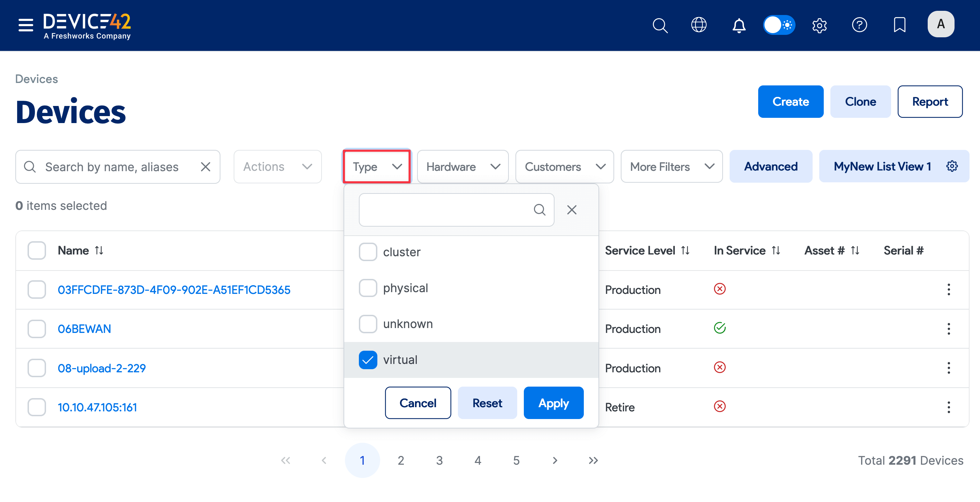The height and width of the screenshot is (502, 980).
Task: Switch to the Advanced filter tab
Action: 770,167
